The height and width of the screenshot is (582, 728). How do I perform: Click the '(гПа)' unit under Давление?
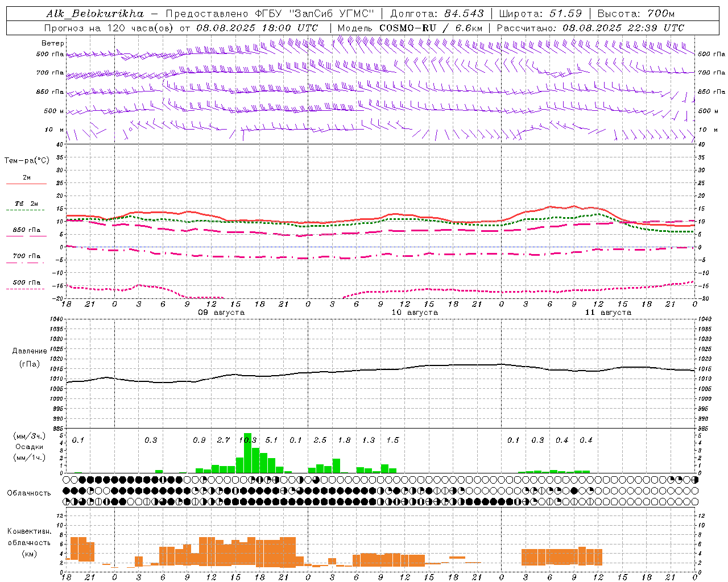coord(30,364)
